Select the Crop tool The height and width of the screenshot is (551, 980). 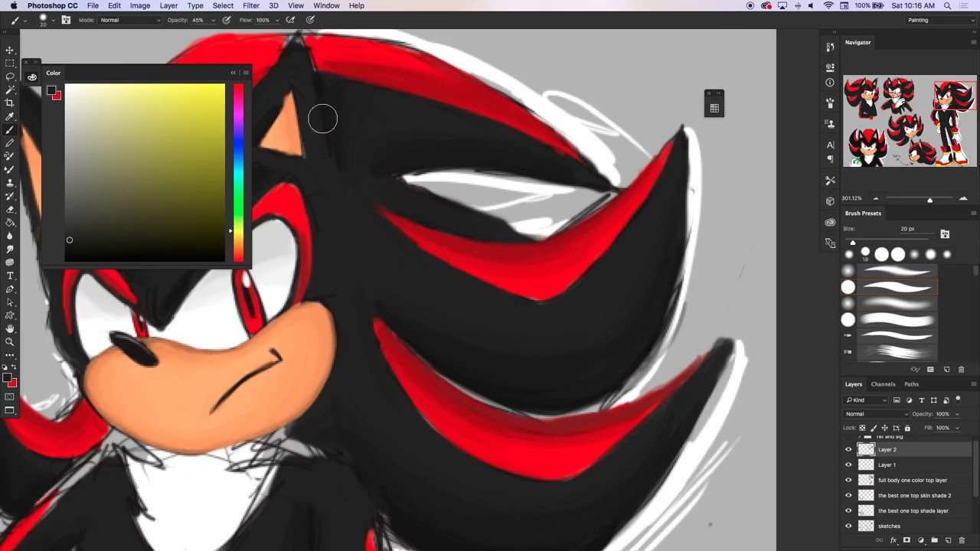(x=10, y=103)
